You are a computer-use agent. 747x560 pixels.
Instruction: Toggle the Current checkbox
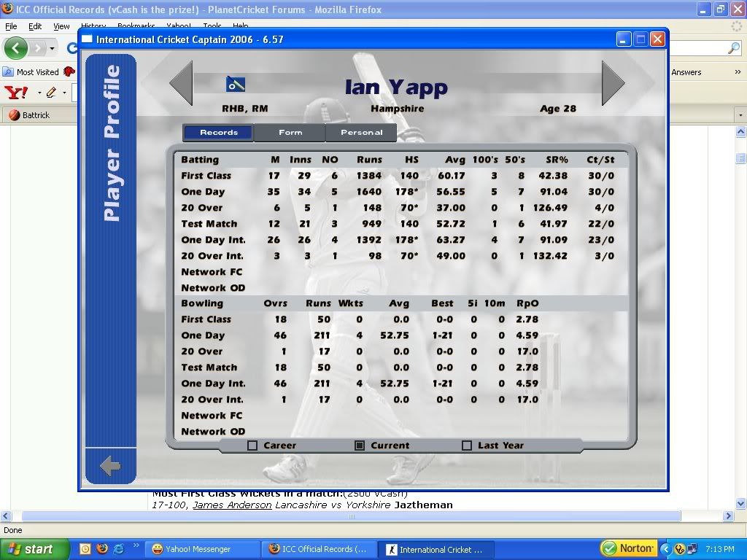click(x=360, y=446)
